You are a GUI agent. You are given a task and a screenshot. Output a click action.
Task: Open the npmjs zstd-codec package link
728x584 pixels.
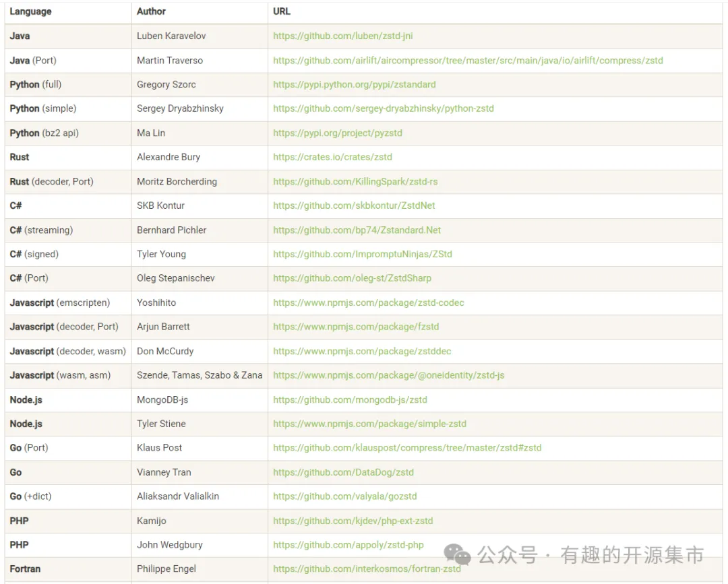[x=369, y=303]
